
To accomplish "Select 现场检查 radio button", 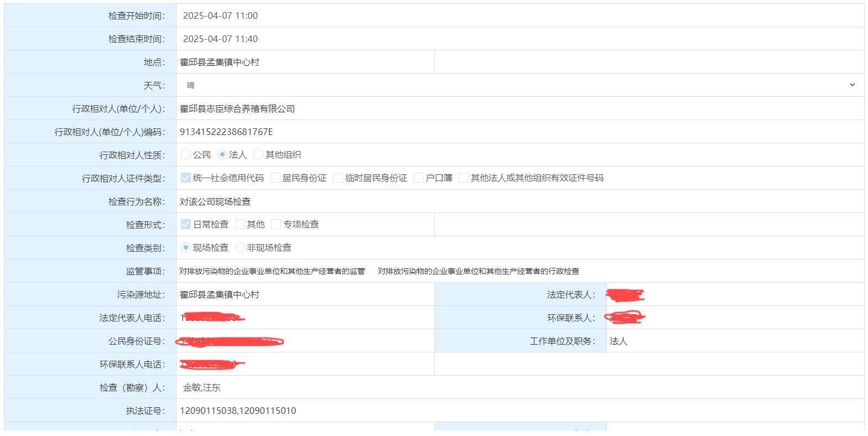I will [186, 247].
